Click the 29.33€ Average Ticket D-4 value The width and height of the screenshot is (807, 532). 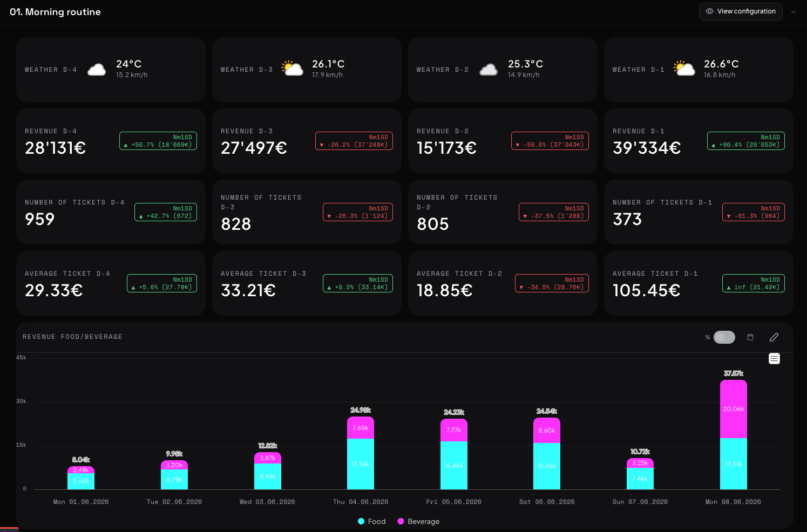click(54, 290)
